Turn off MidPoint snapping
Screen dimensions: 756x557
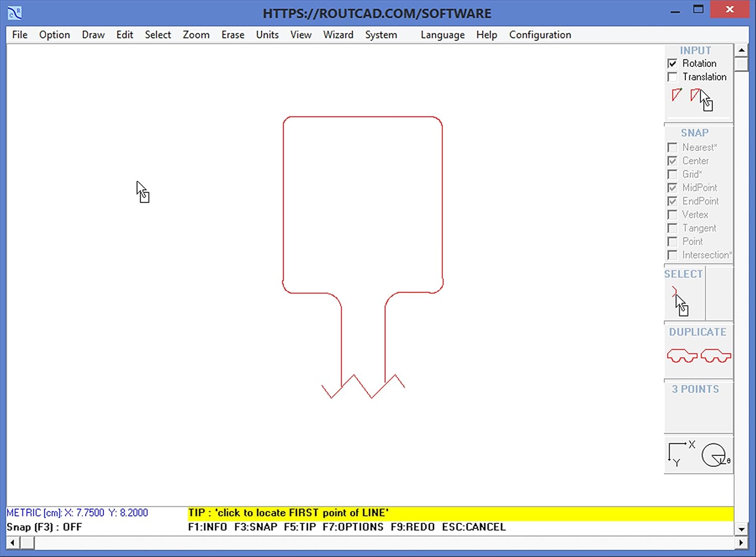pyautogui.click(x=672, y=187)
